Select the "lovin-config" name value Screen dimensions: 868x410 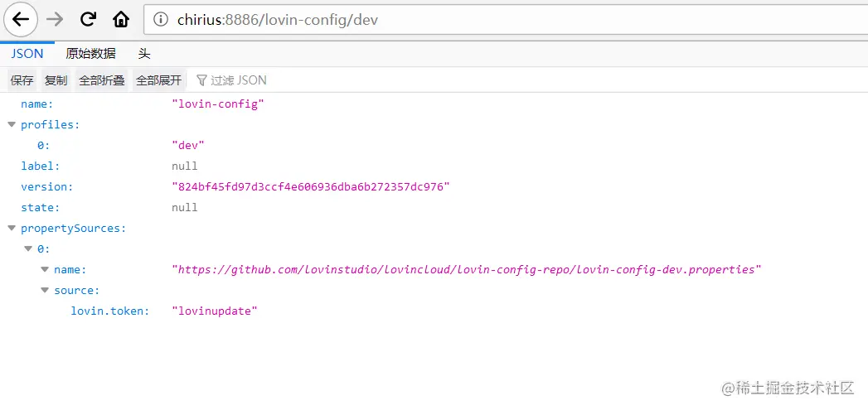217,104
